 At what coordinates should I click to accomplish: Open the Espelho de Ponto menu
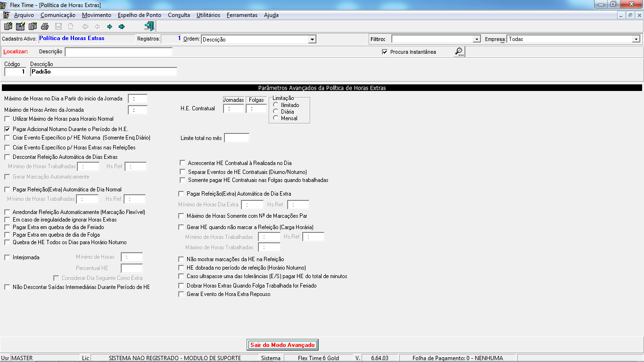coord(140,15)
